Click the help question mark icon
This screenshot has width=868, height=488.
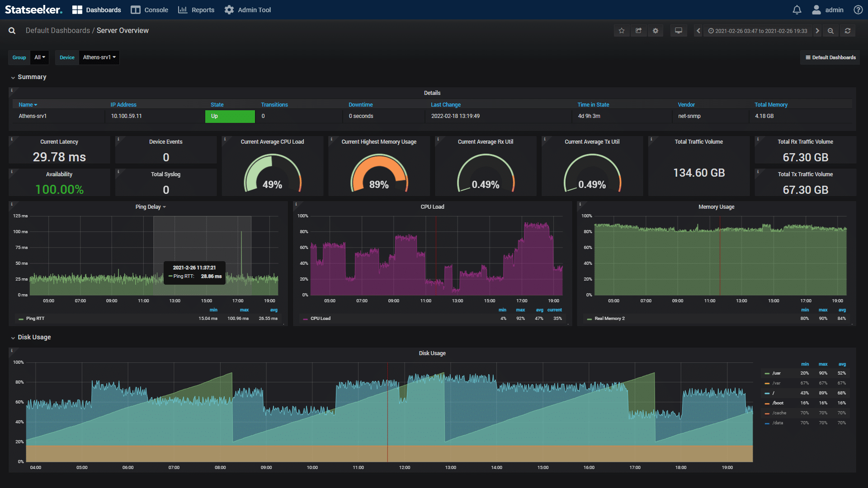858,10
